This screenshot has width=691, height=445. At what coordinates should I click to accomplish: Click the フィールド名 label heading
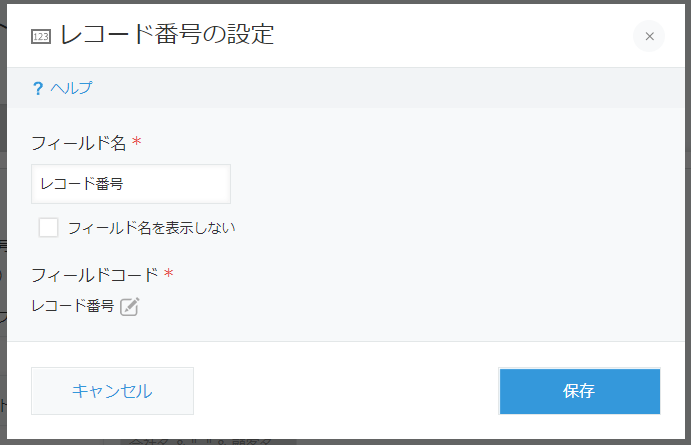click(79, 143)
